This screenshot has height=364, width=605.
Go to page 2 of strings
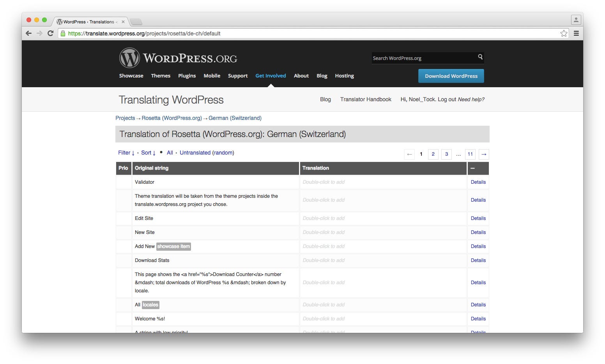433,154
